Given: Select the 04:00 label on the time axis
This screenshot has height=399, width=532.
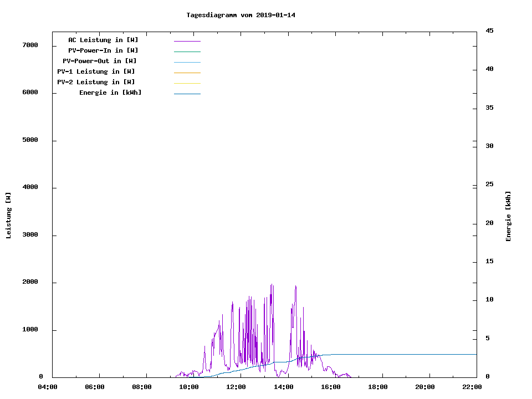Looking at the screenshot, I should [x=48, y=387].
